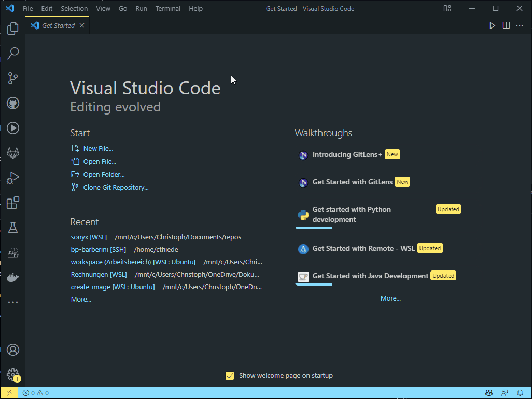This screenshot has height=399, width=532.
Task: Open the Terminal menu
Action: [x=167, y=8]
